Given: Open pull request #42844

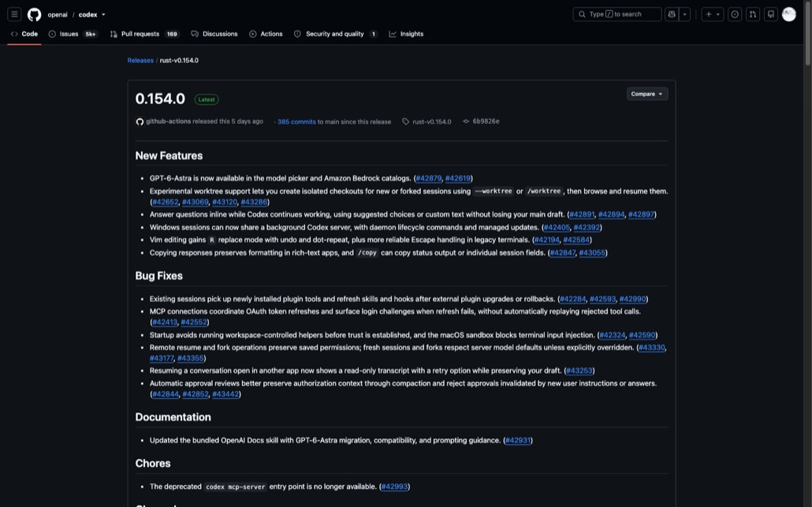Looking at the screenshot, I should (x=166, y=394).
